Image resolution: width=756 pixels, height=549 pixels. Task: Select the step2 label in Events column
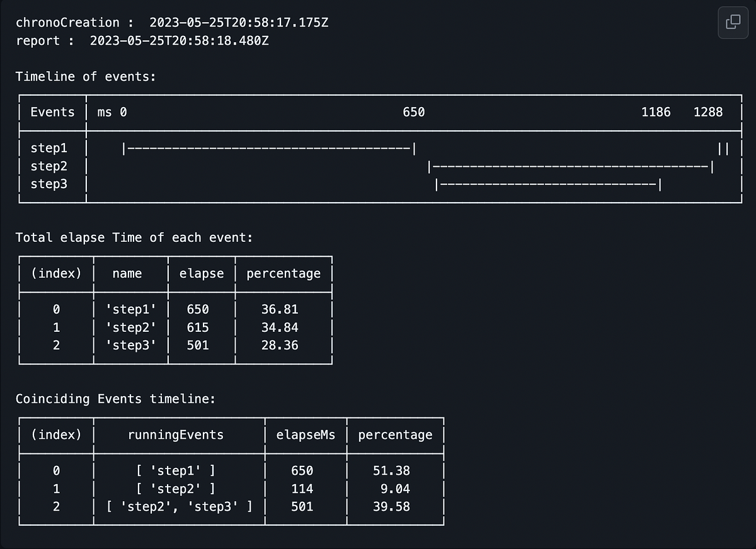pos(49,166)
